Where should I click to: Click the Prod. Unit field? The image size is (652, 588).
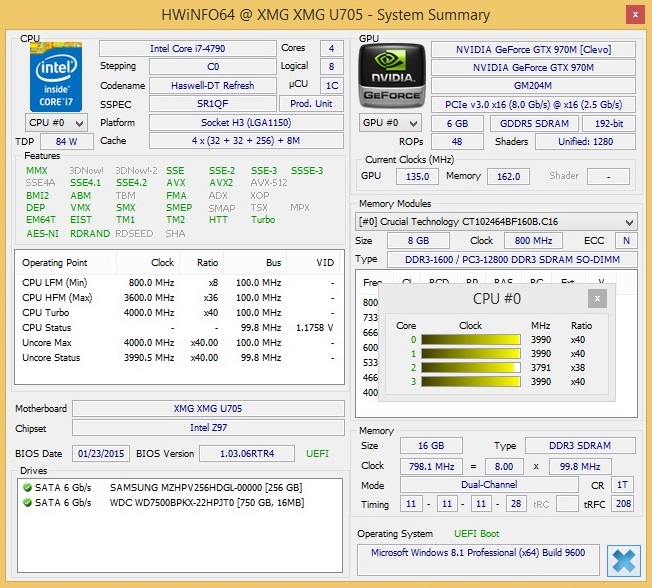coord(311,104)
